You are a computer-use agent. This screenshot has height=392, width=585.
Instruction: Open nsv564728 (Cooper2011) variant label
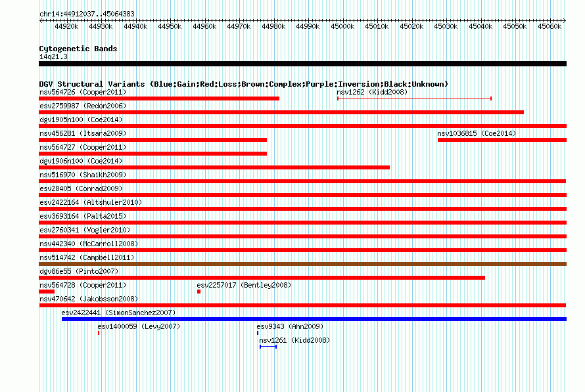(x=83, y=285)
